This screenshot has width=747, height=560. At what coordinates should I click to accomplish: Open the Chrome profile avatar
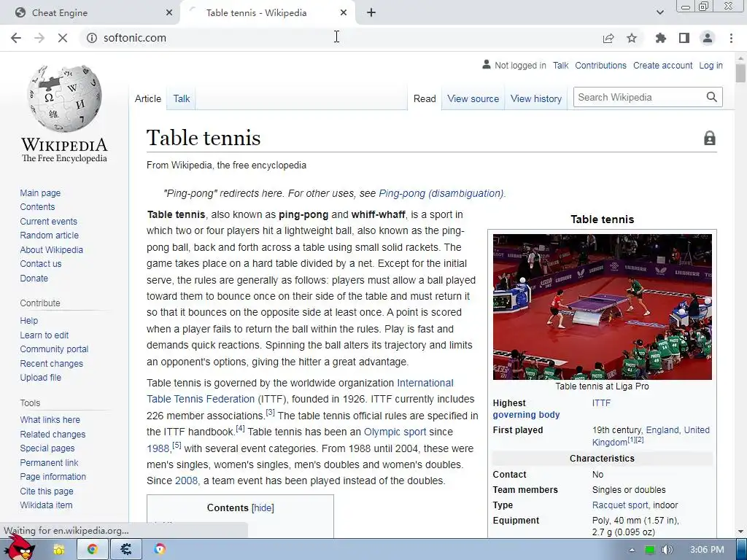point(708,38)
